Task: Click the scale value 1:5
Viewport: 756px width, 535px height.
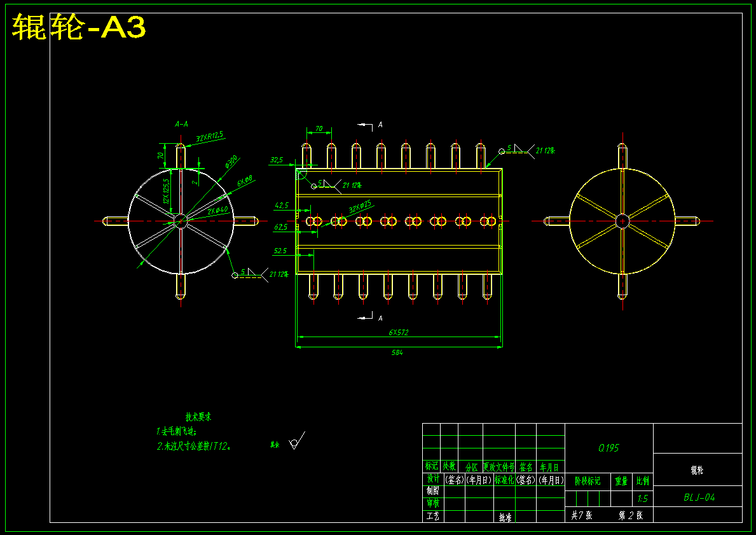Action: click(642, 499)
